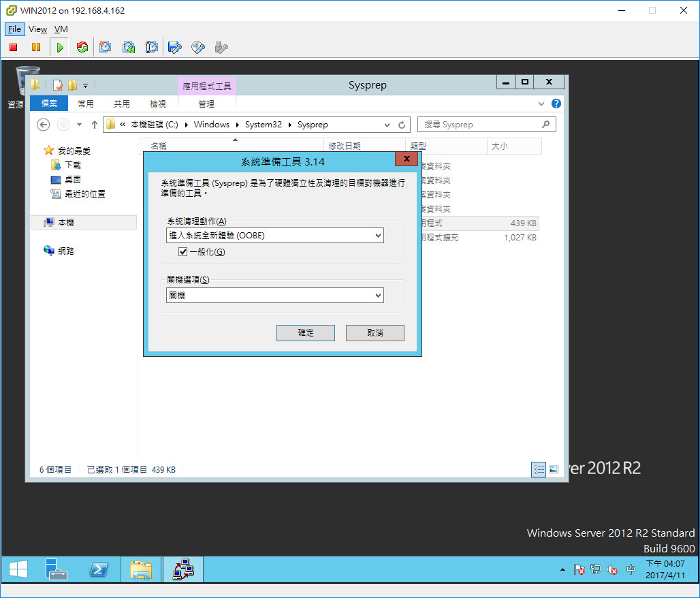Open Server Manager from taskbar
Screen dimensions: 700x598
57,569
